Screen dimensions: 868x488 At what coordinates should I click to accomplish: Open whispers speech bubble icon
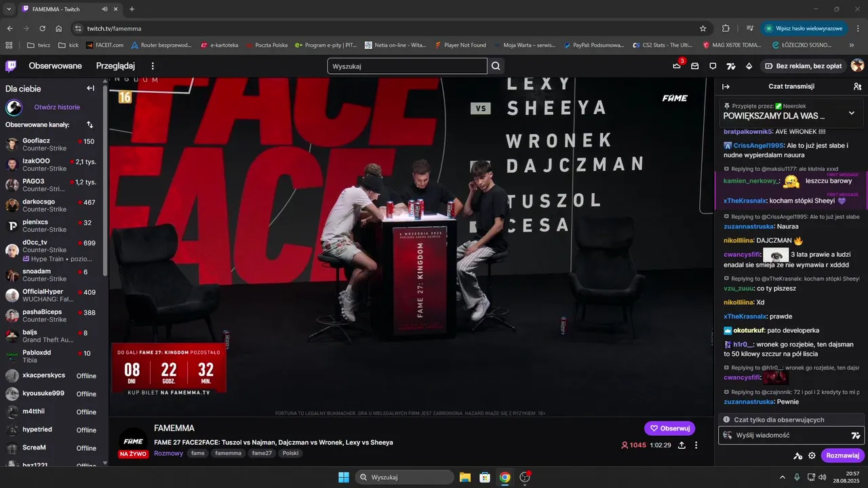713,66
